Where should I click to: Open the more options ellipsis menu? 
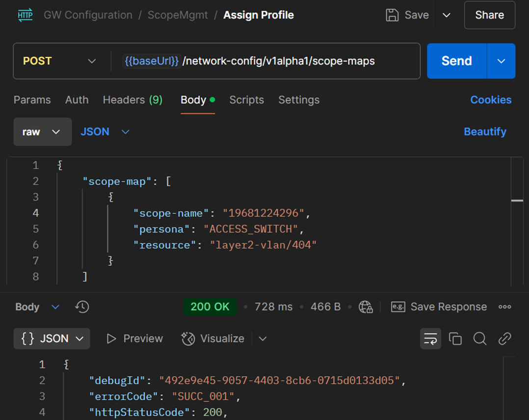coord(505,307)
